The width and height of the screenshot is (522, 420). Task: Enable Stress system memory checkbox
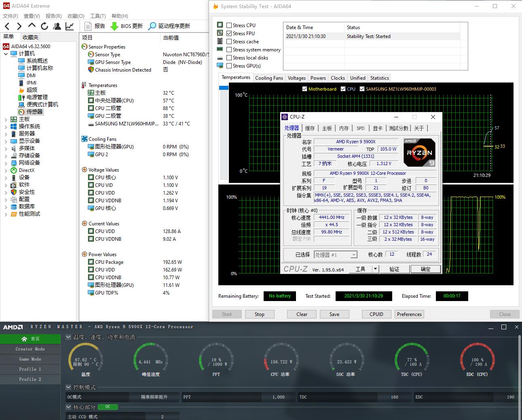229,49
